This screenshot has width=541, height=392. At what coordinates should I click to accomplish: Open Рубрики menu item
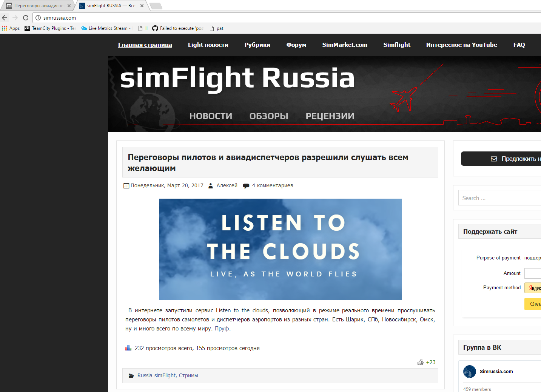(x=257, y=45)
